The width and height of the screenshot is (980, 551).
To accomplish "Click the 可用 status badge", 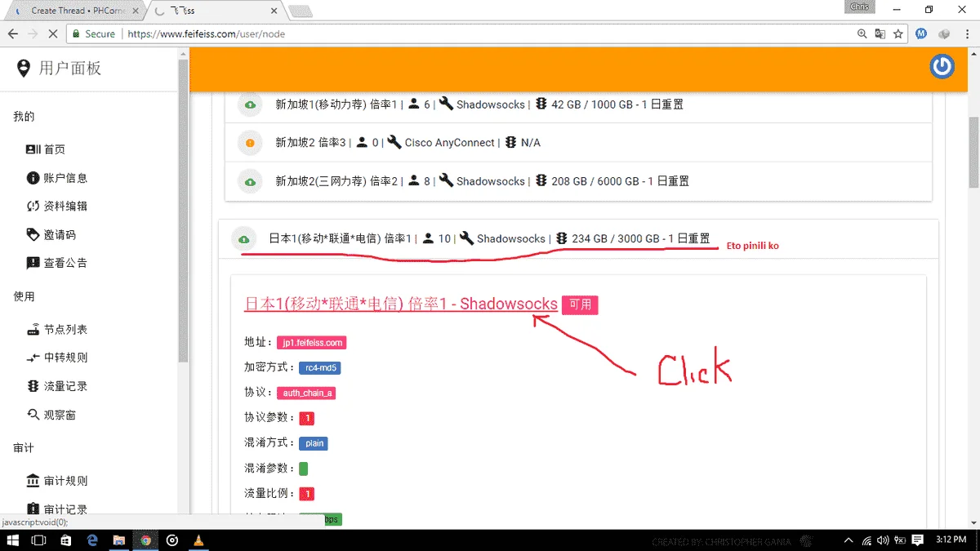I will 580,304.
